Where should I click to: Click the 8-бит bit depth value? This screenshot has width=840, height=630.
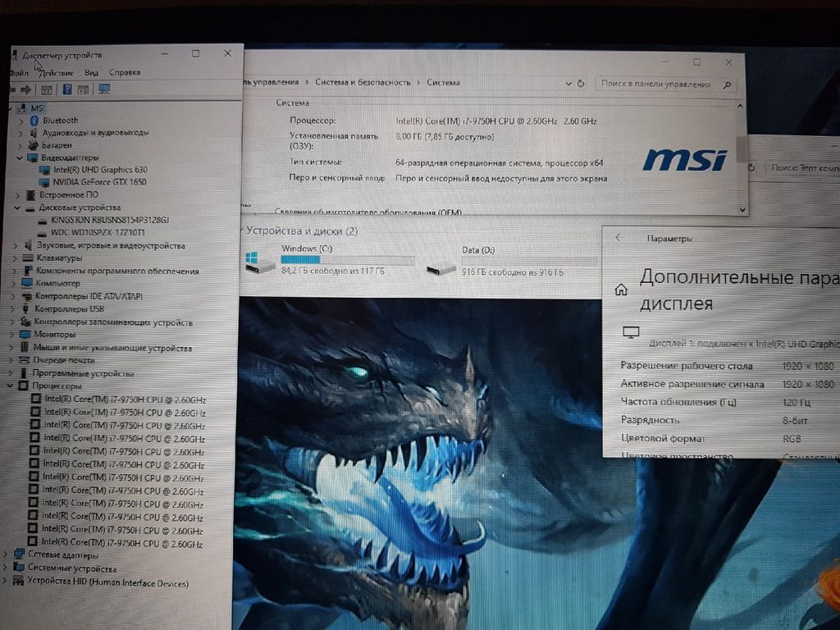(x=795, y=421)
